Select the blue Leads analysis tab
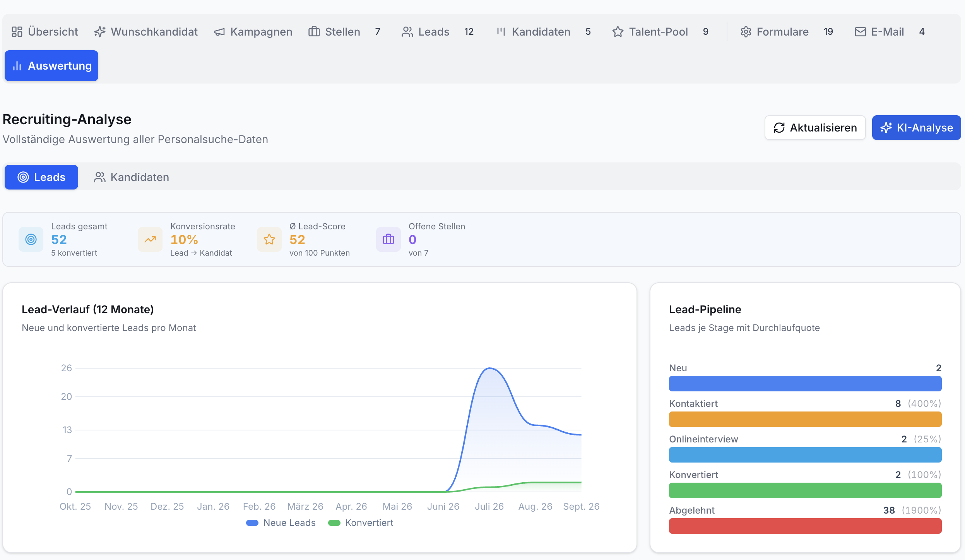This screenshot has height=560, width=965. (x=41, y=177)
